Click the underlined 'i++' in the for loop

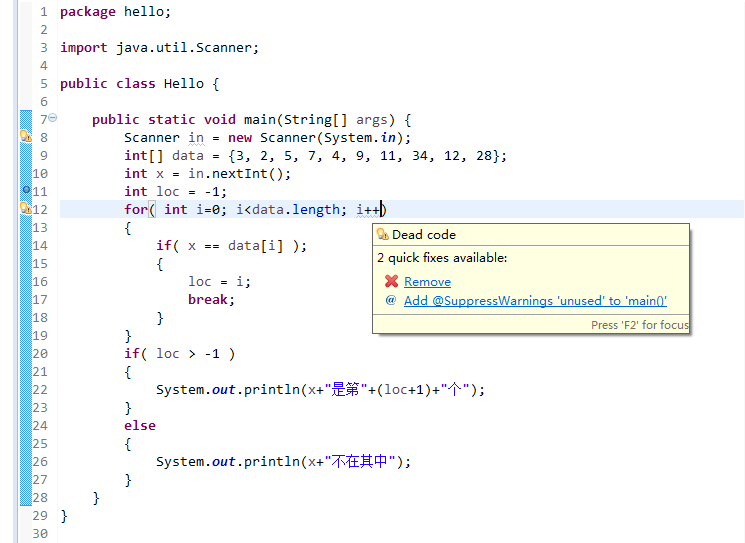[x=368, y=210]
